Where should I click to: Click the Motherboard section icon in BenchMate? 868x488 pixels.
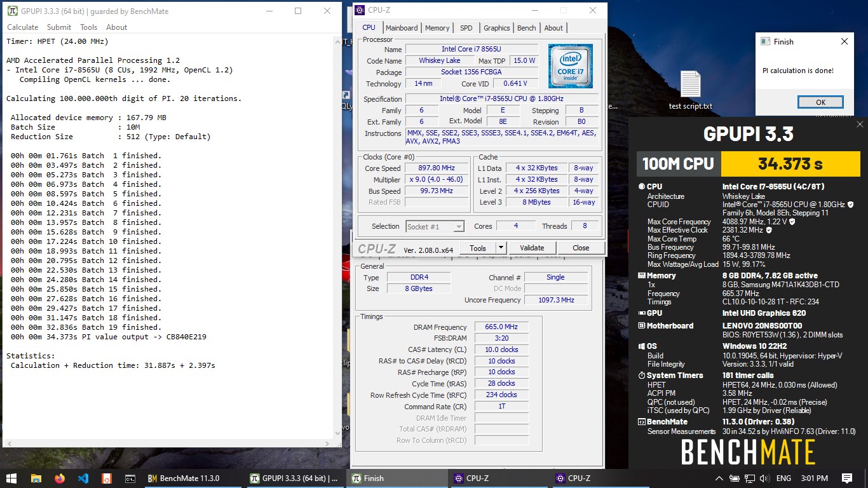(x=641, y=326)
